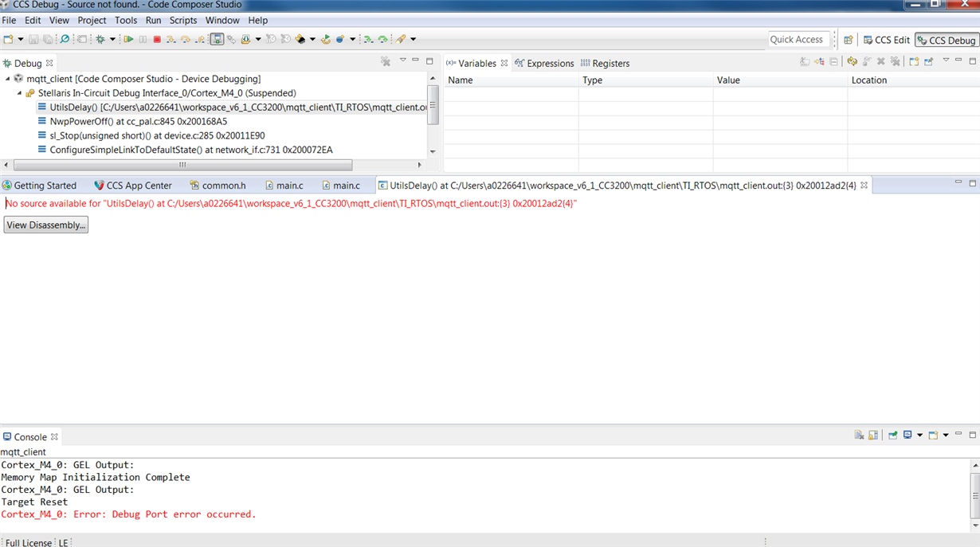
Task: Click Remove All Terminated Launches in Debug
Action: [x=386, y=61]
